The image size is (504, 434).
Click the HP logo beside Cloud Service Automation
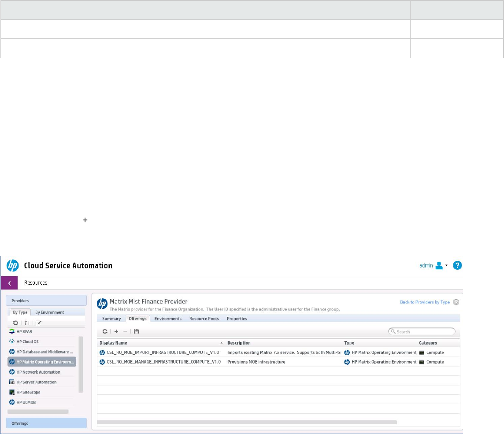(x=12, y=266)
